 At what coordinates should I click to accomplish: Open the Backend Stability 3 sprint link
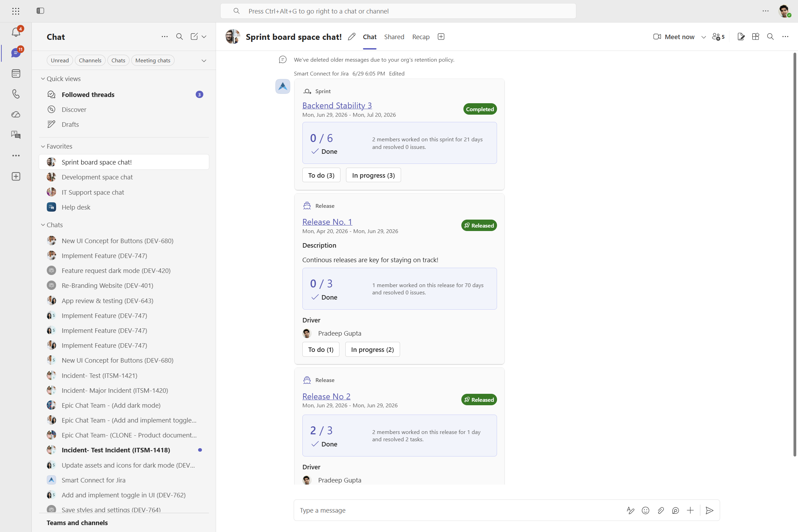(337, 105)
